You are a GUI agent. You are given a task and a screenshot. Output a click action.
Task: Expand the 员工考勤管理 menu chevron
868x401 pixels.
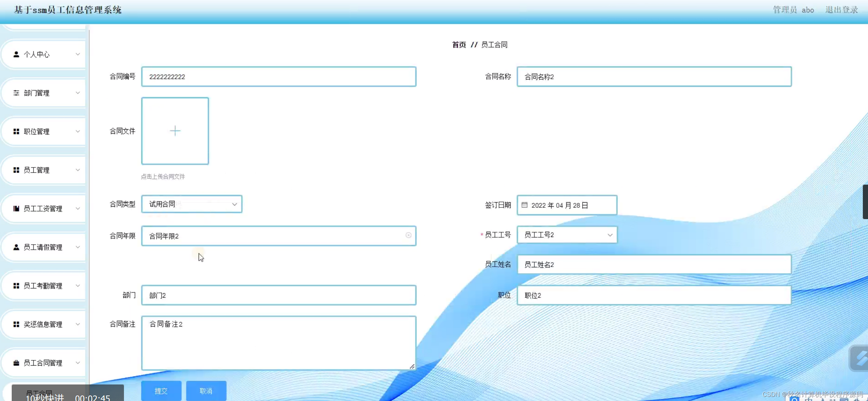click(x=78, y=286)
